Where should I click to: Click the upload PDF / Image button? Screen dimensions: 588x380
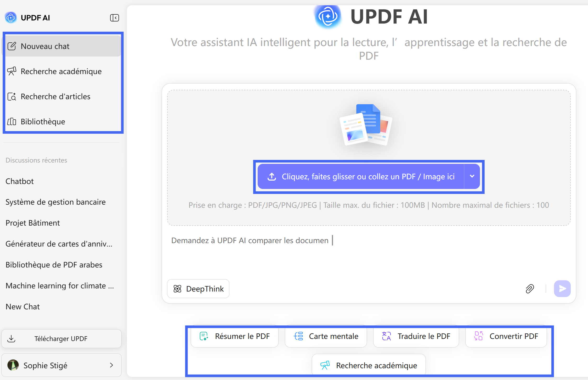pyautogui.click(x=361, y=177)
